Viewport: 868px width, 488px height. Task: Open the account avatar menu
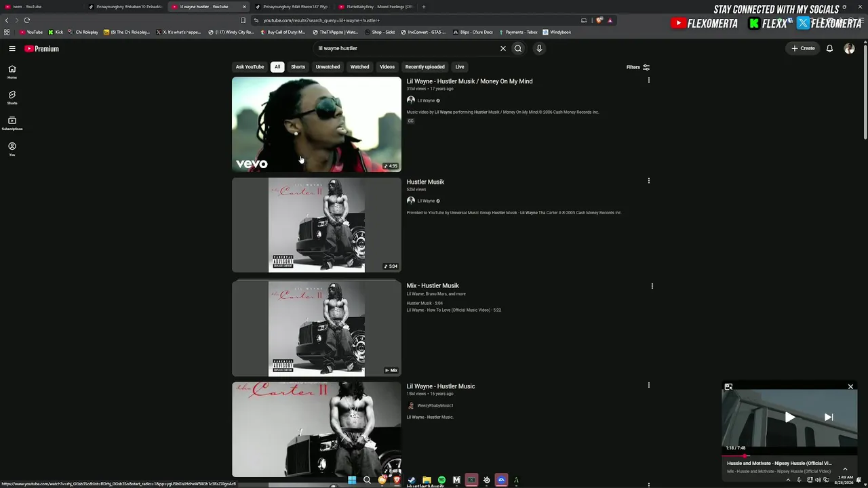pos(849,49)
